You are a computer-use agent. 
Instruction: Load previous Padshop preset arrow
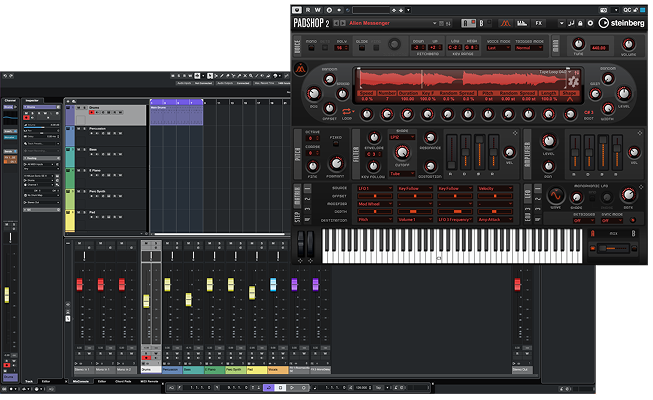tap(336, 23)
